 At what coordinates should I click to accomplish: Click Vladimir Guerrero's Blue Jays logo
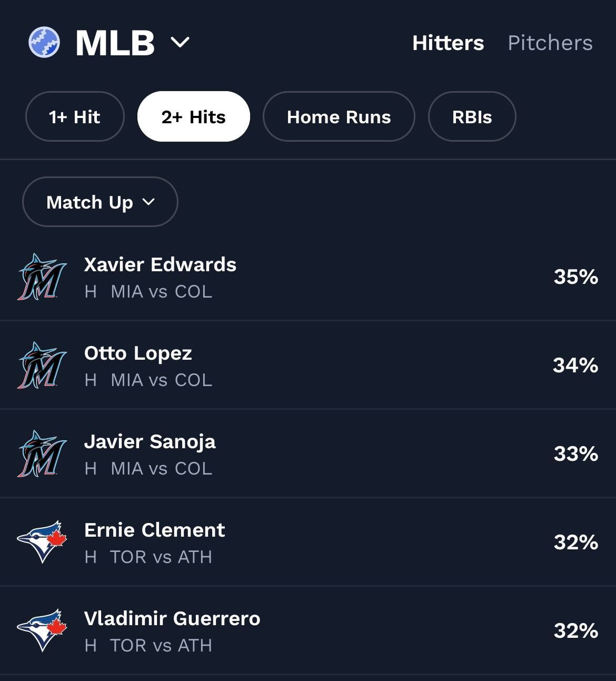[42, 630]
